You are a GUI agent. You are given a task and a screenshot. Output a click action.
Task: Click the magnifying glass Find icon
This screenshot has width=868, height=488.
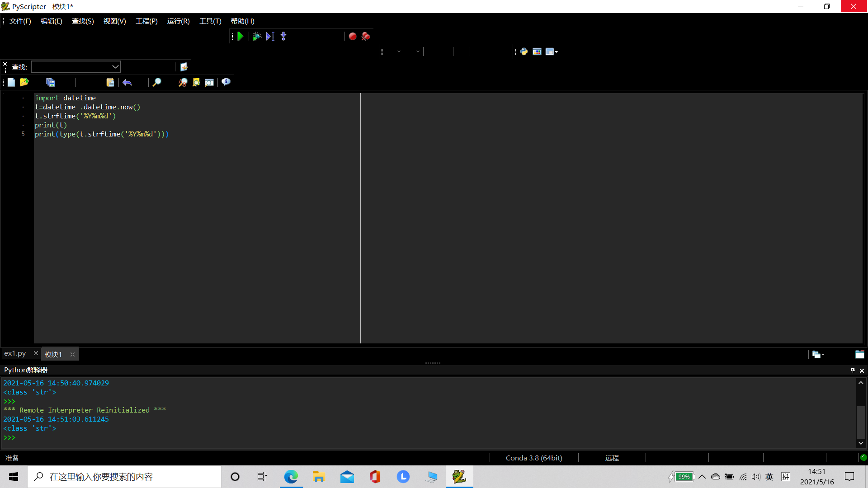(x=156, y=82)
